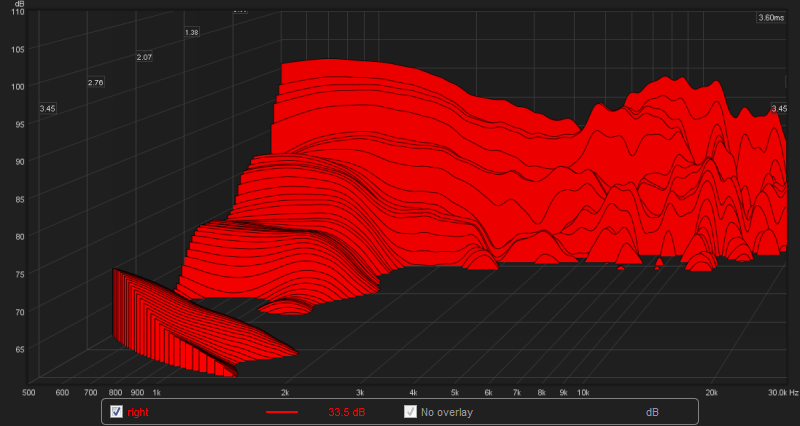
Task: Click the 1k label on the frequency axis
Action: 157,393
